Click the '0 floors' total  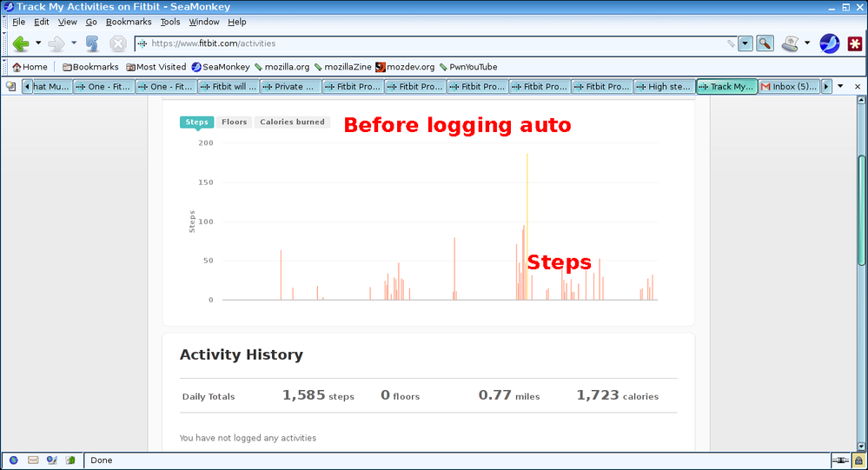point(401,395)
